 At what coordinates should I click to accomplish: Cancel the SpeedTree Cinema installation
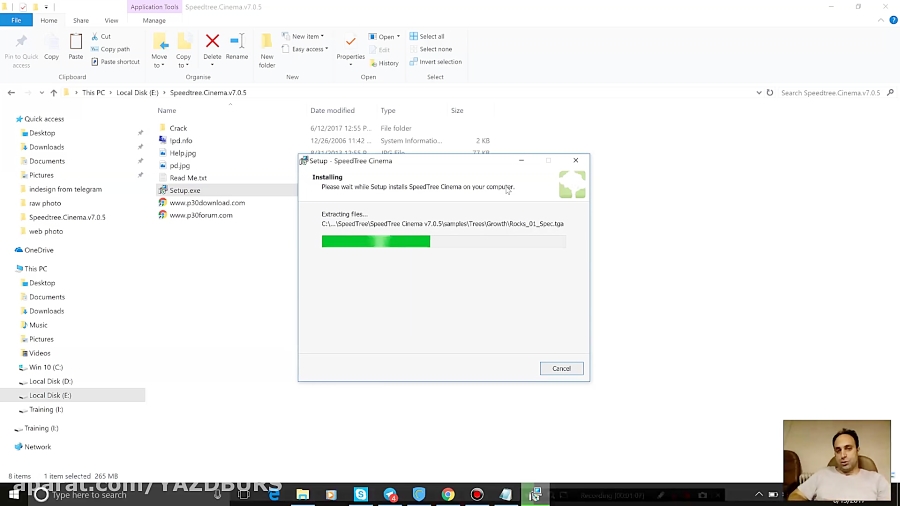pos(561,368)
